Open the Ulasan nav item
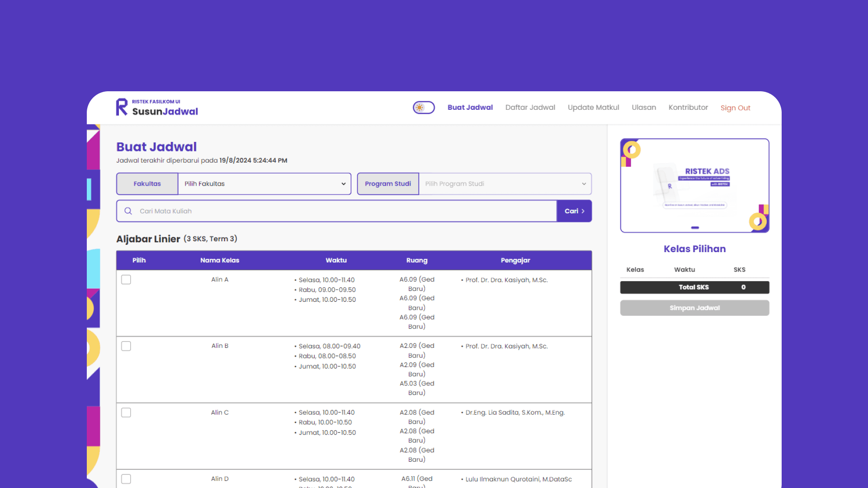 pos(643,108)
